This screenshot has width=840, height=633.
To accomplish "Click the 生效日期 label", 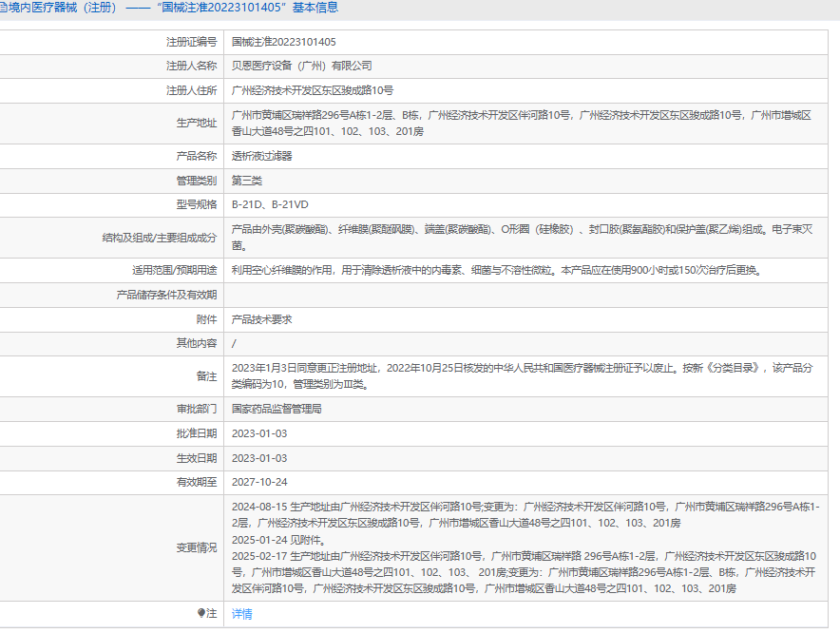I will 197,458.
